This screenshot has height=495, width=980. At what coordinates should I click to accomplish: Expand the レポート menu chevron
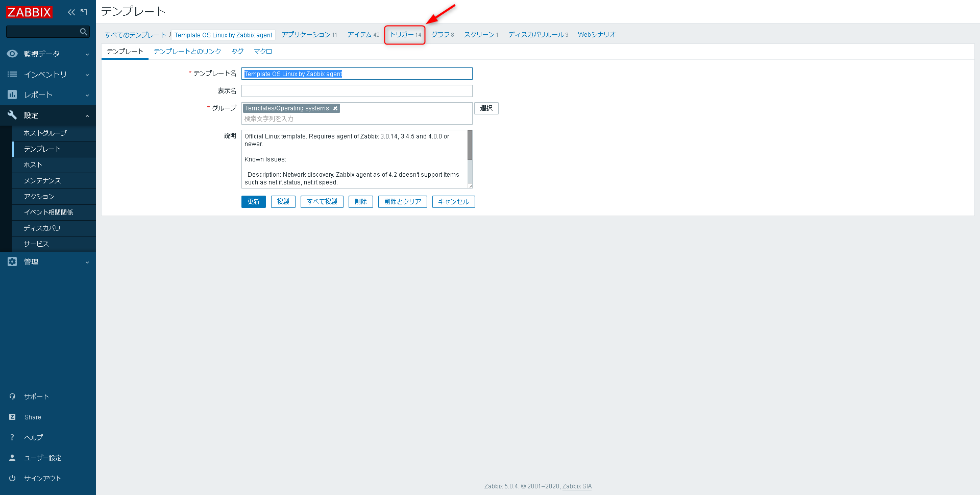87,95
